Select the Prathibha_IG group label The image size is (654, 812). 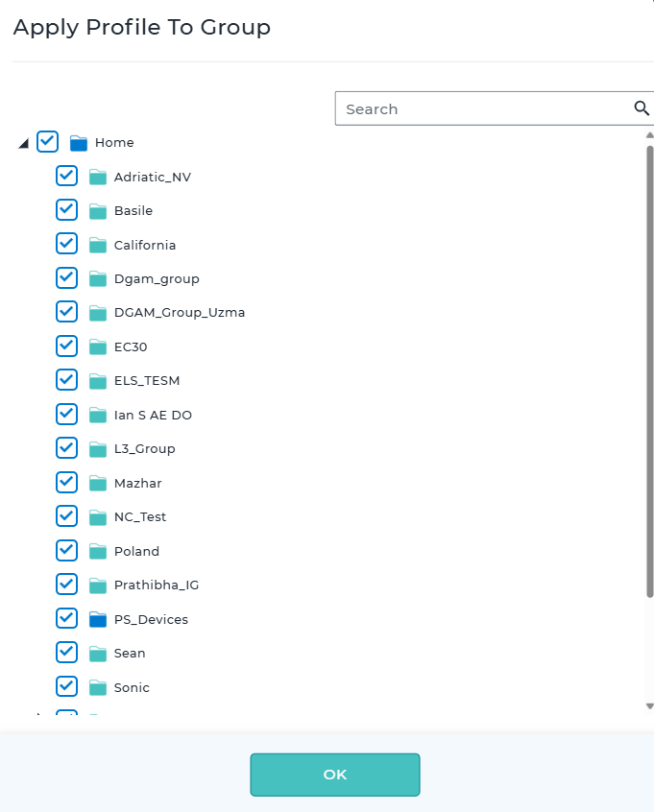[156, 585]
